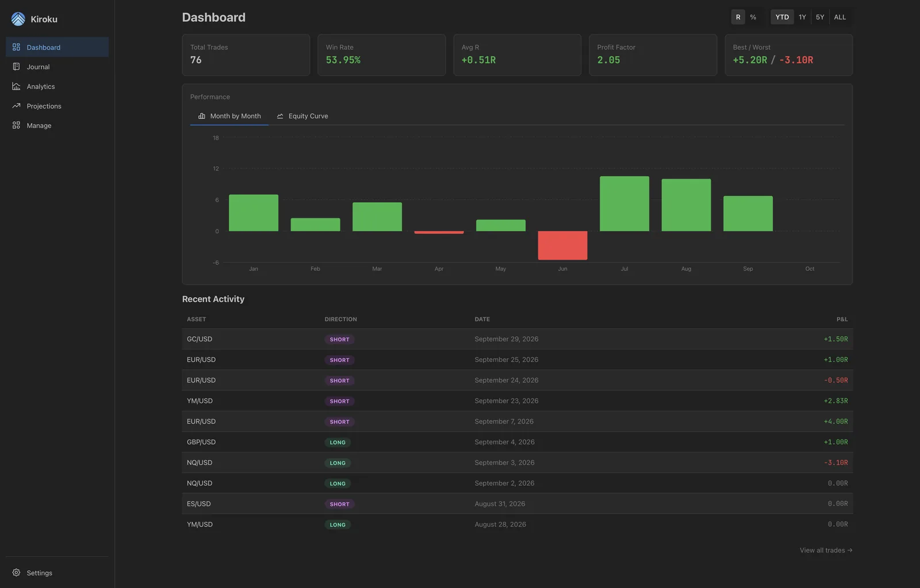920x588 pixels.
Task: Click the SHORT badge for YM/USD
Action: [339, 401]
